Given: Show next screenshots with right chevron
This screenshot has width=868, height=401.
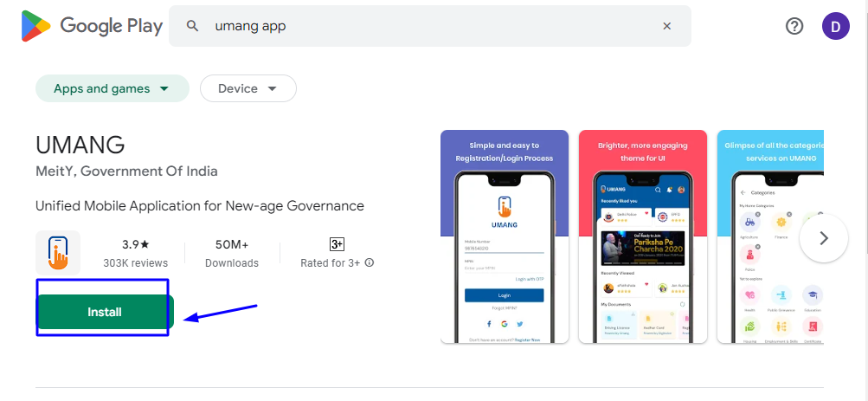Looking at the screenshot, I should coord(824,238).
